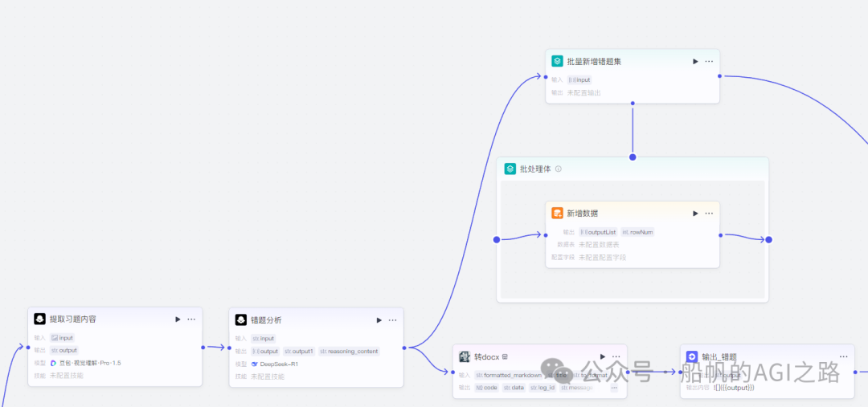Viewport: 868px width, 407px height.
Task: Click the top connector dot of 批处理体
Action: [633, 157]
